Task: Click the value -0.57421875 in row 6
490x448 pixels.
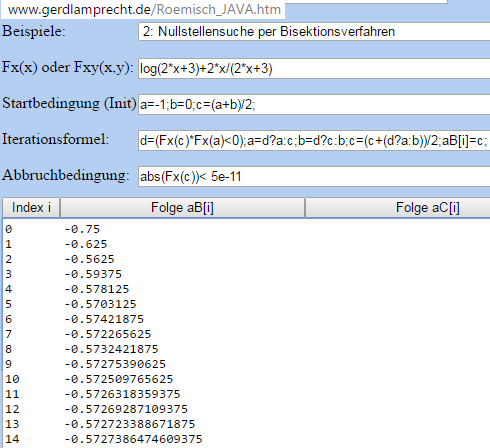Action: coord(104,319)
